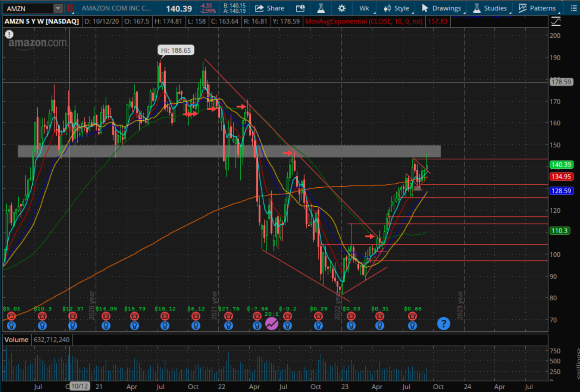580x392 pixels.
Task: Click the chart scale icon above the price axis
Action: 556,21
